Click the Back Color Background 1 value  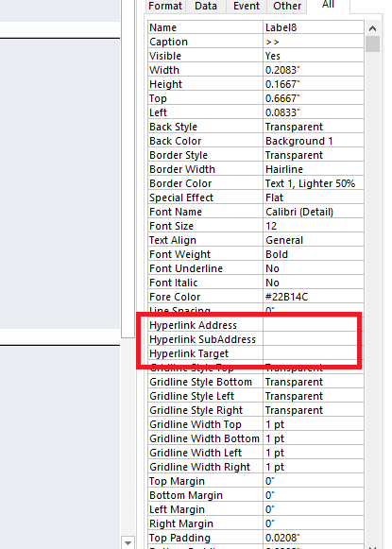coord(314,141)
